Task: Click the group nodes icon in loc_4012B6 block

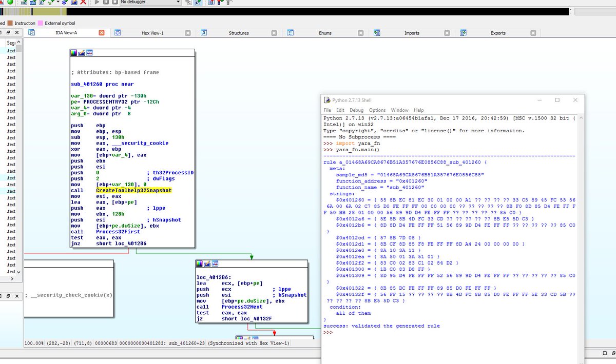Action: click(215, 264)
